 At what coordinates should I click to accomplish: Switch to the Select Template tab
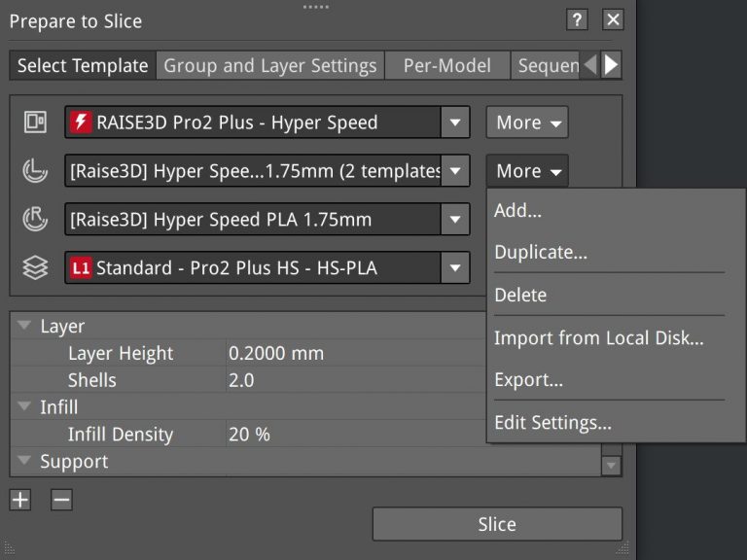pyautogui.click(x=83, y=65)
